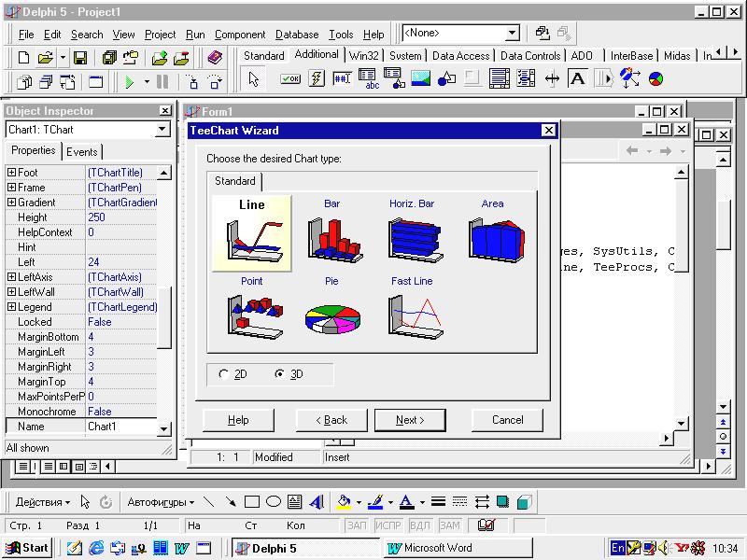Go back with the Back button

[331, 420]
